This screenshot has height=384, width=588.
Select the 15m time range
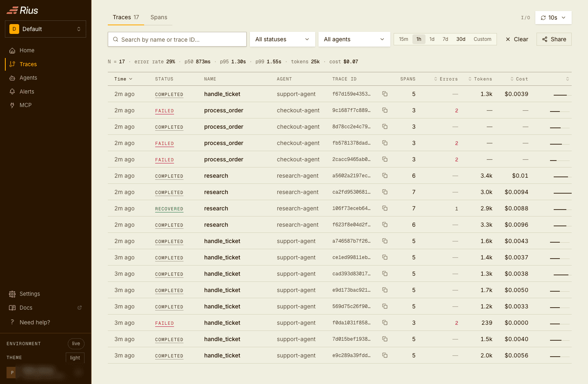(403, 39)
